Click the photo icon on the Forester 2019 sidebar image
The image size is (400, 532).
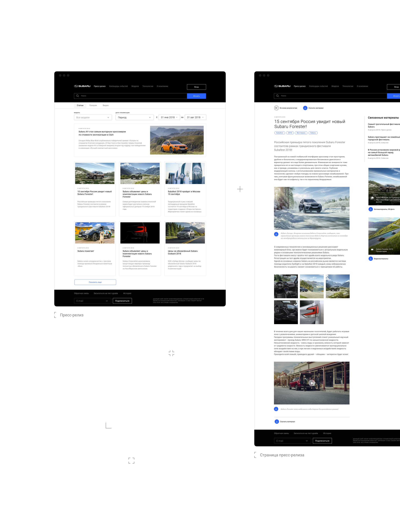point(372,198)
